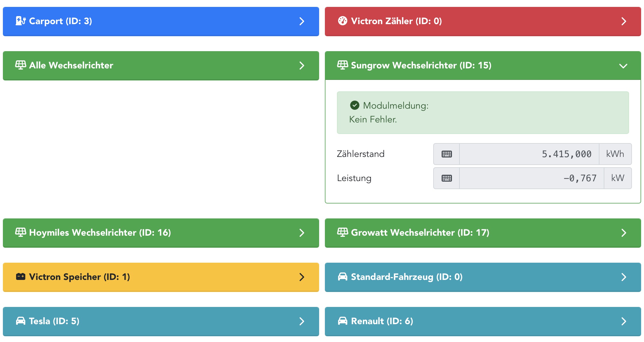Click the Alle Wechselrichter solar panel icon
The width and height of the screenshot is (644, 342).
coord(20,65)
